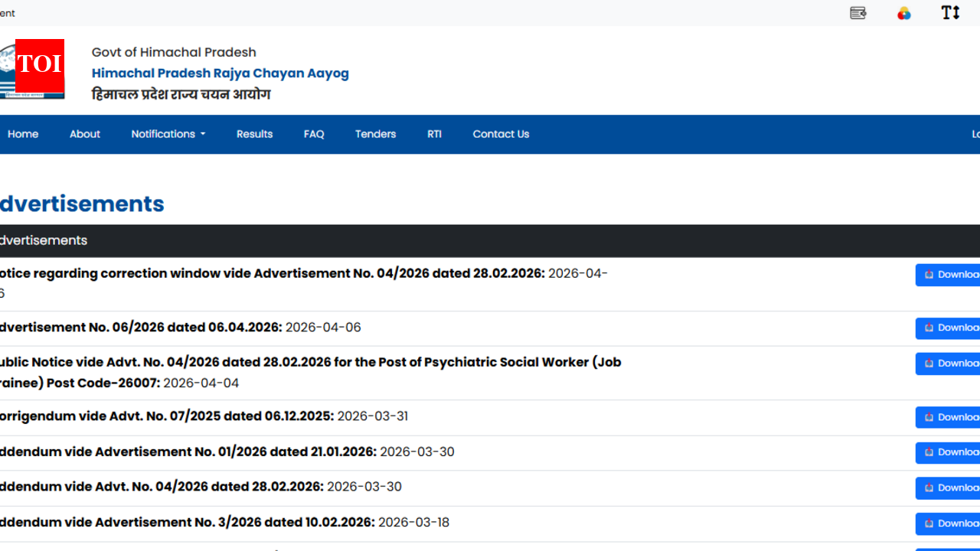980x551 pixels.
Task: Download the Psychiatric Social Worker public notice
Action: (949, 364)
